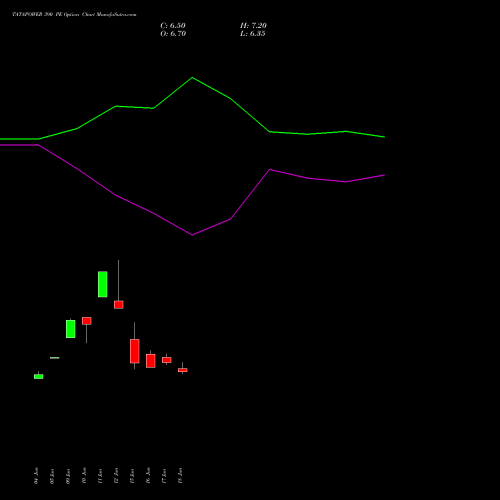The width and height of the screenshot is (500, 500).
Task: Click the red candle above 17 Jun
Action: [167, 360]
